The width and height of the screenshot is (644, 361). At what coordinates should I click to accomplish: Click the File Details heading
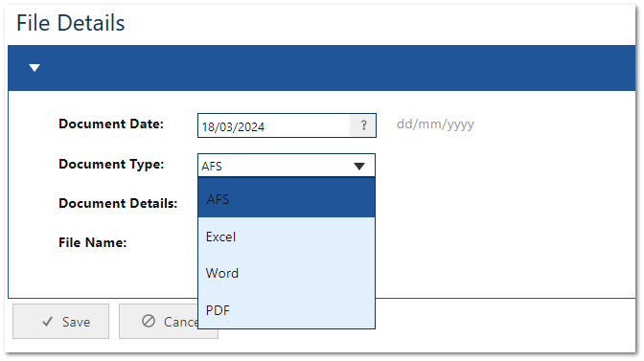coord(71,23)
